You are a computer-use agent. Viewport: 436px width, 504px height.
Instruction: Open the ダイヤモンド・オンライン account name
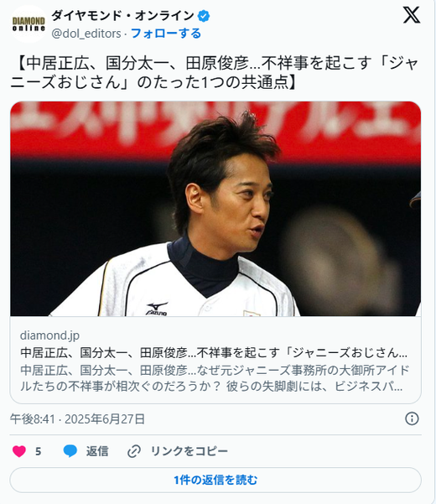coord(123,16)
